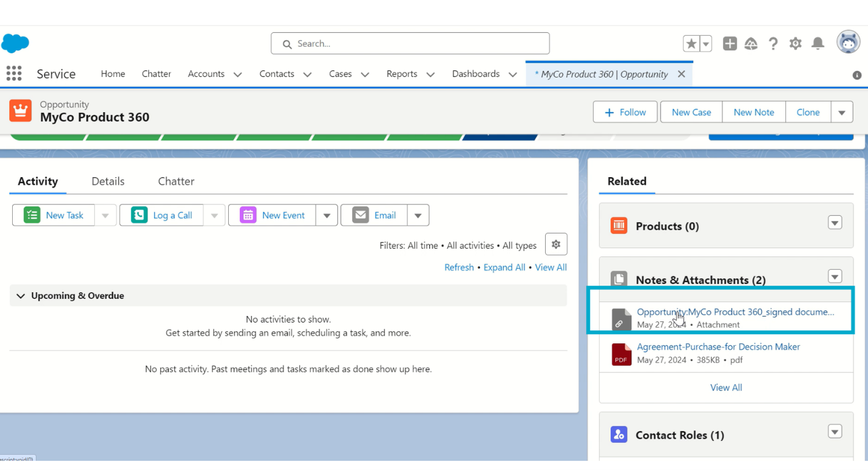Screen dimensions: 868x470
Task: Click the Clone button
Action: coord(808,112)
